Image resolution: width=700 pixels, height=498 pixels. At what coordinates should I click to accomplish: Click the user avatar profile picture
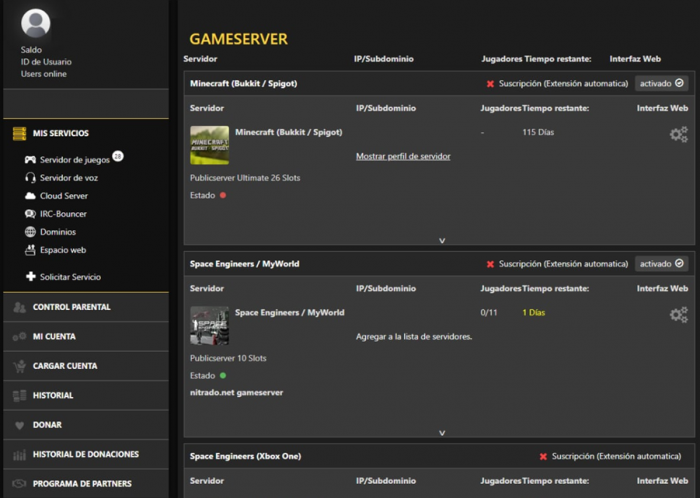coord(36,23)
